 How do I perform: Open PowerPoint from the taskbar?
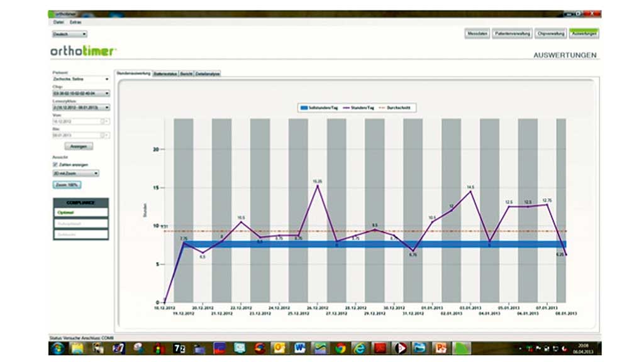[440, 348]
